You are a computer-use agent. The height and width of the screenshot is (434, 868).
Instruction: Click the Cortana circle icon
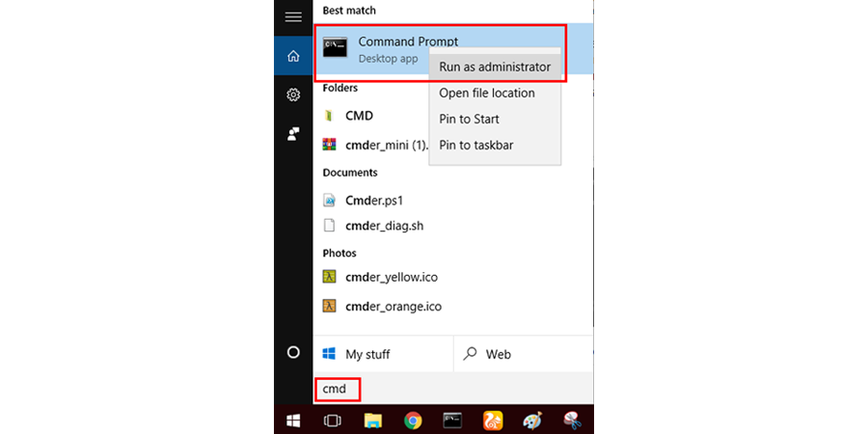293,353
